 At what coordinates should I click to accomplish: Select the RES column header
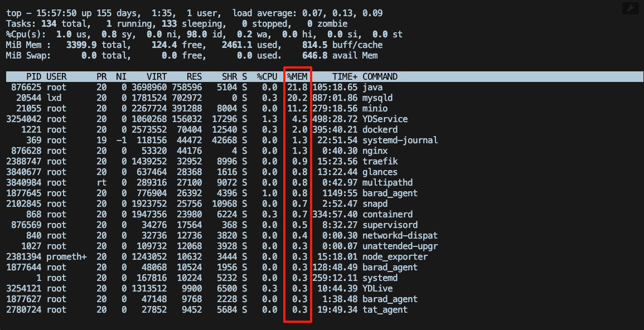[x=193, y=76]
